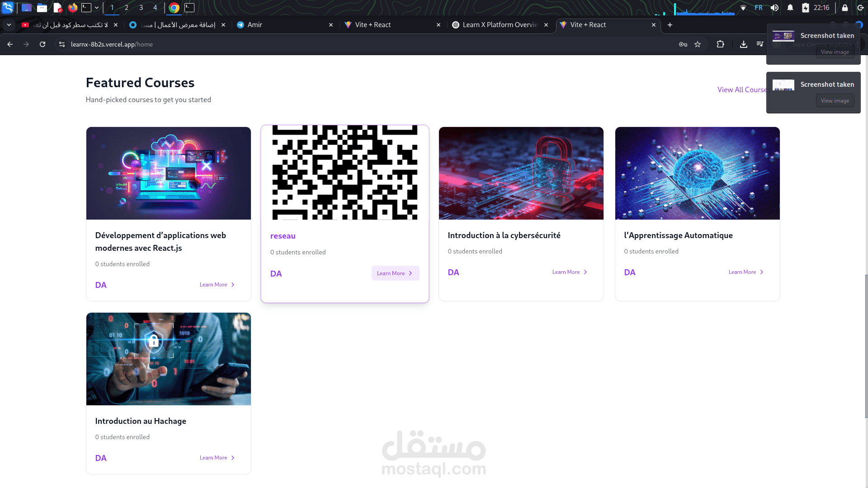Viewport: 868px width, 488px height.
Task: Click Learn More on reseau course
Action: [x=395, y=273]
